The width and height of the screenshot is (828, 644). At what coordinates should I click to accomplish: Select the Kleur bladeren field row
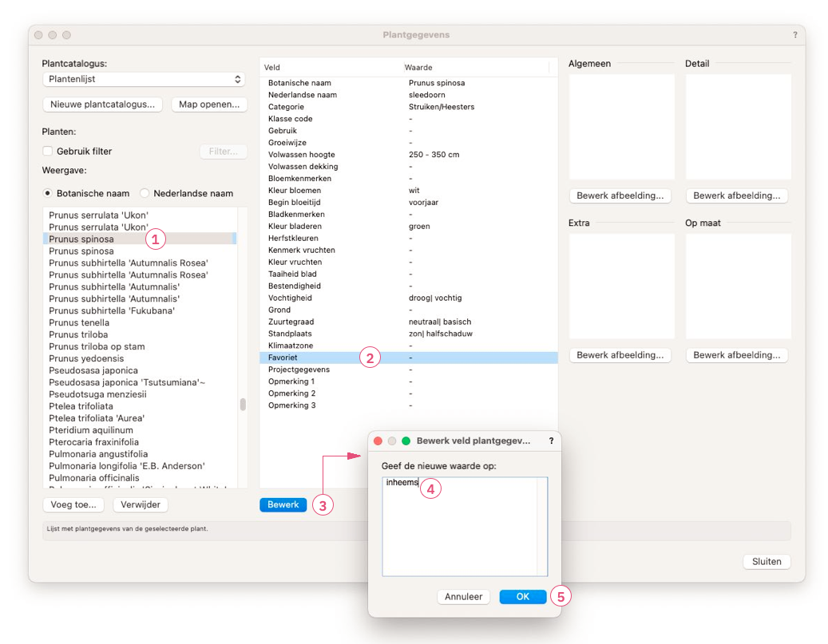(x=409, y=226)
